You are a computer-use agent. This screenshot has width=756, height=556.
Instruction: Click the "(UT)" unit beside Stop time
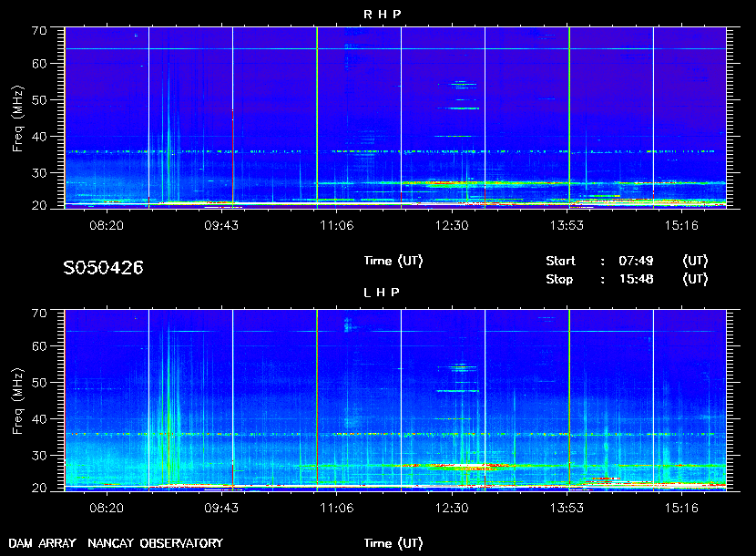(x=695, y=280)
